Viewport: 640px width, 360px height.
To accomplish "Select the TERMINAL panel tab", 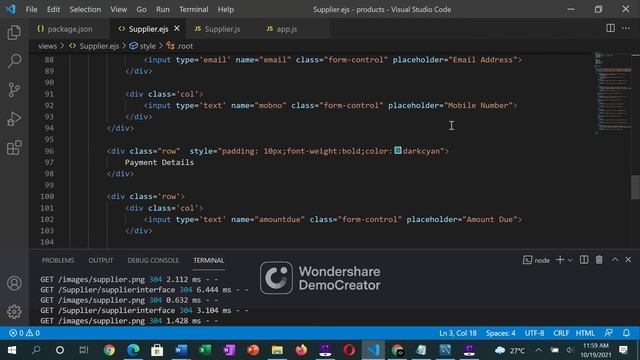I will point(209,260).
